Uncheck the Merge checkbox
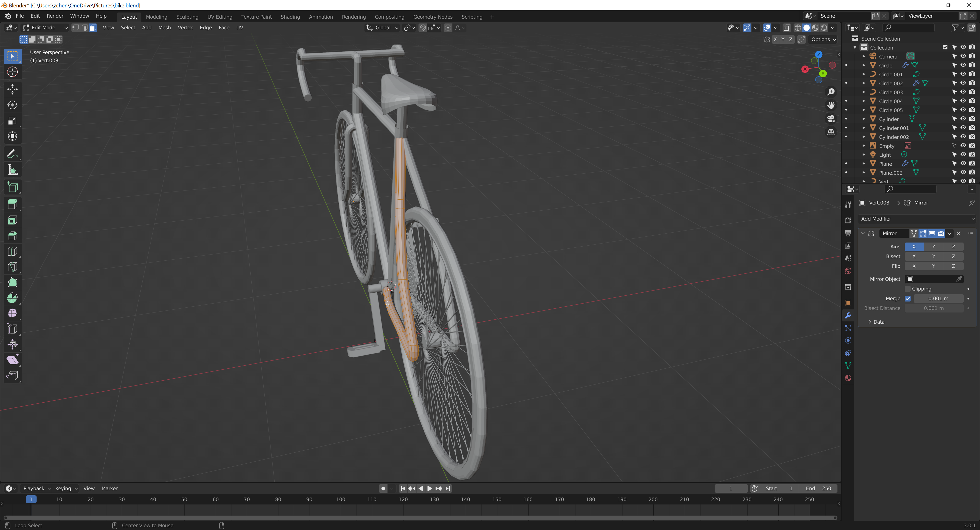The image size is (980, 530). (908, 299)
